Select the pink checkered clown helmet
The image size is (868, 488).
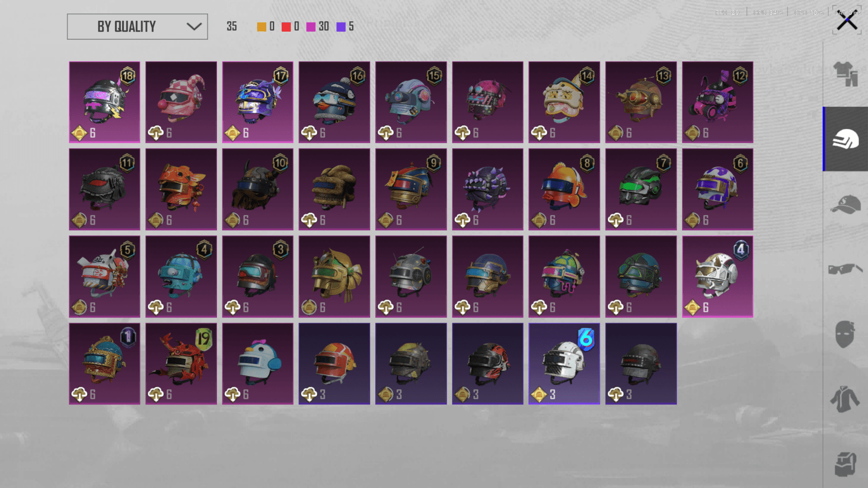tap(181, 102)
